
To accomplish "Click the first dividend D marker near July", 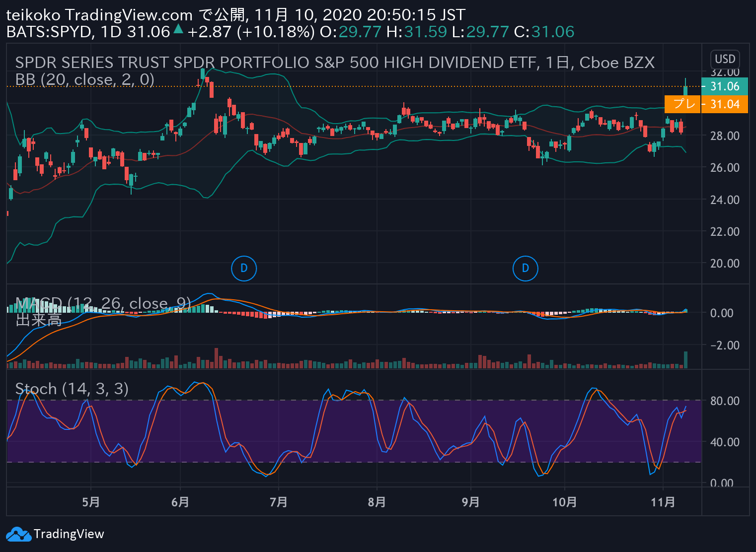I will (244, 269).
